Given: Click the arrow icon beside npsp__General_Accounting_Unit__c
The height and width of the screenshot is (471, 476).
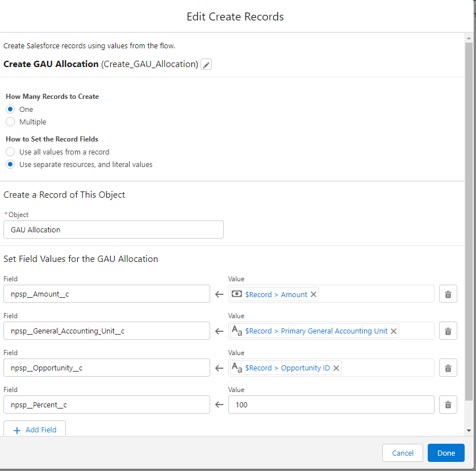Looking at the screenshot, I should [x=219, y=331].
